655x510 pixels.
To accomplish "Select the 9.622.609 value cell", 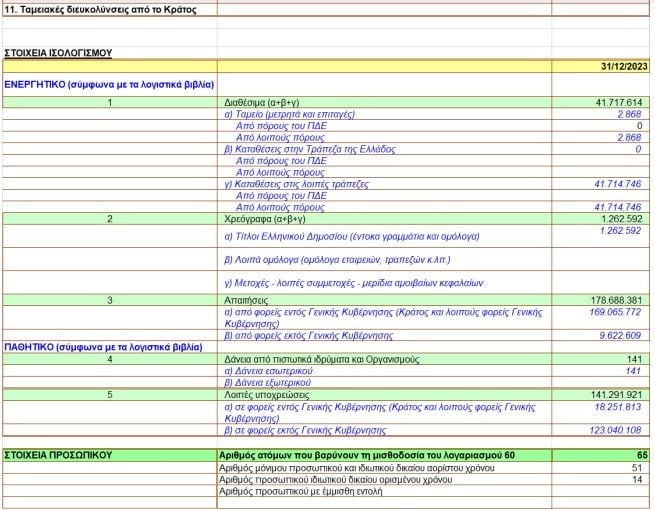I will (619, 336).
